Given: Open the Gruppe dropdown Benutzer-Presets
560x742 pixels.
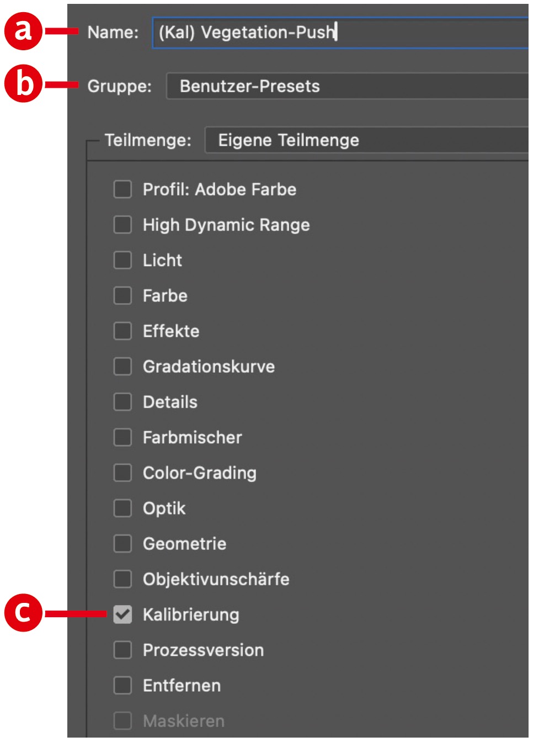Looking at the screenshot, I should click(x=347, y=86).
